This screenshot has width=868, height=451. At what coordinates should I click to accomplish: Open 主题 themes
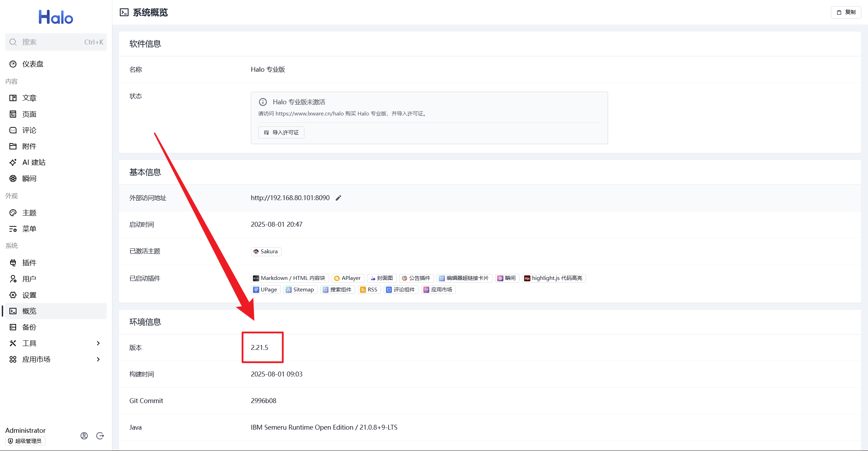(x=56, y=213)
